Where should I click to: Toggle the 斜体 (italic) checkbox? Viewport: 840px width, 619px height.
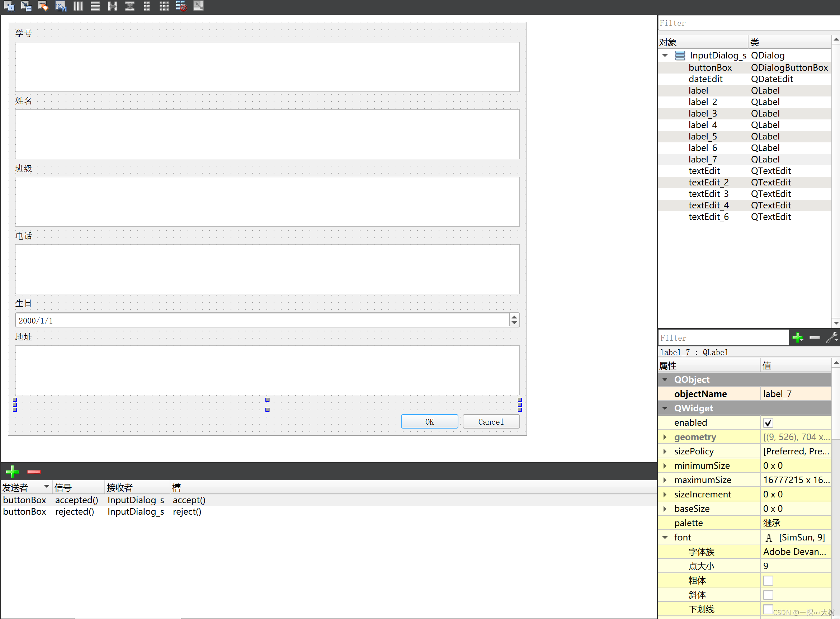coord(768,595)
